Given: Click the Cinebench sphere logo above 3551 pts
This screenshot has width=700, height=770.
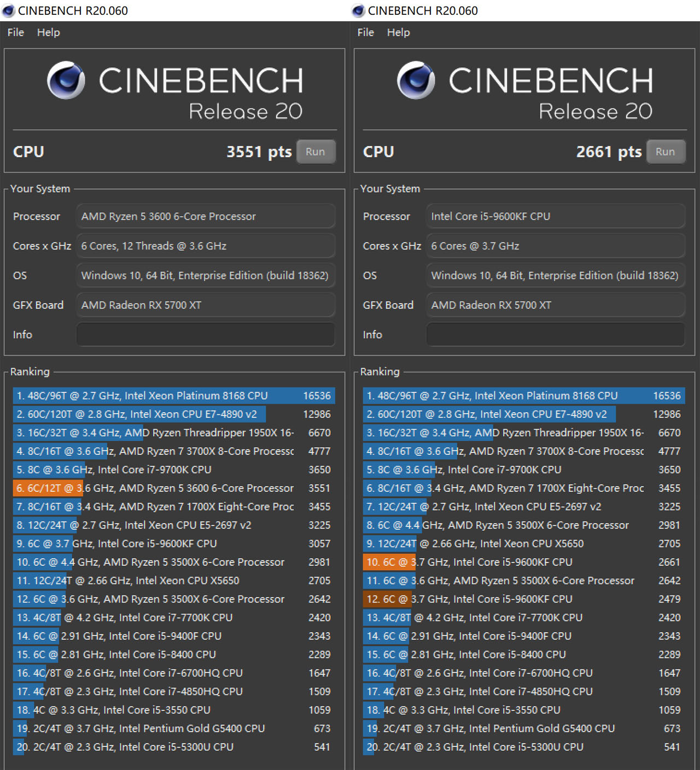Looking at the screenshot, I should (66, 80).
